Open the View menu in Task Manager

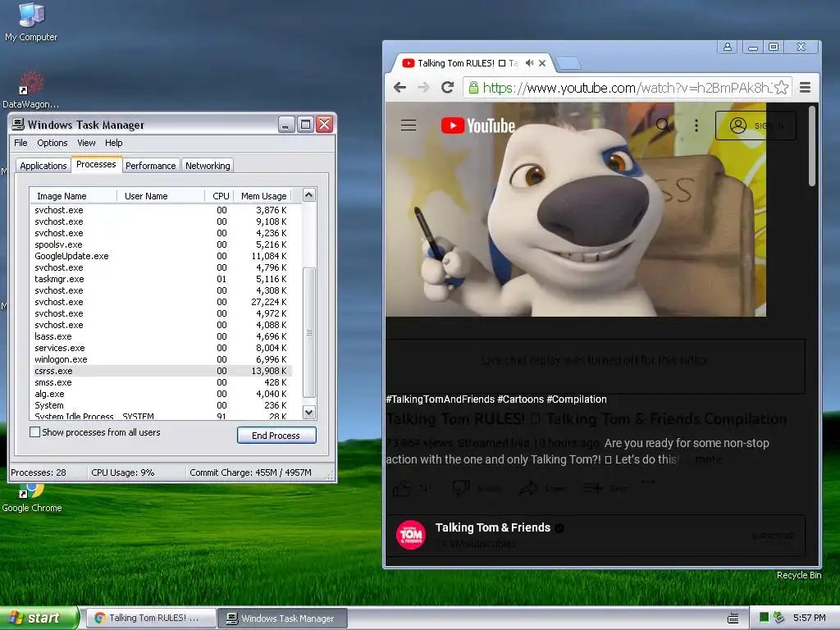click(86, 143)
